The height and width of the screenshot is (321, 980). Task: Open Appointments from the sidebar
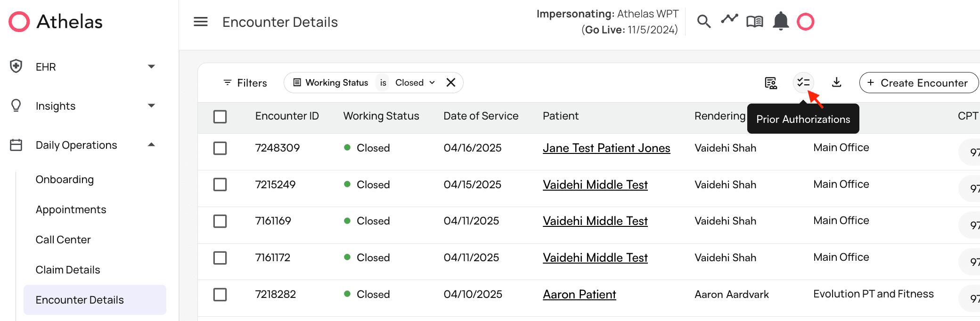71,209
